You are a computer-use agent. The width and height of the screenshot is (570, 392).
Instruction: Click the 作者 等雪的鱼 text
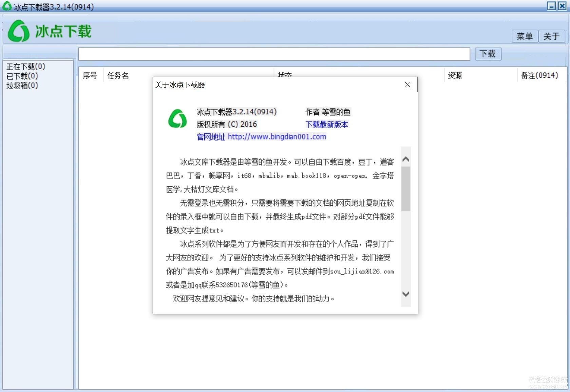328,112
